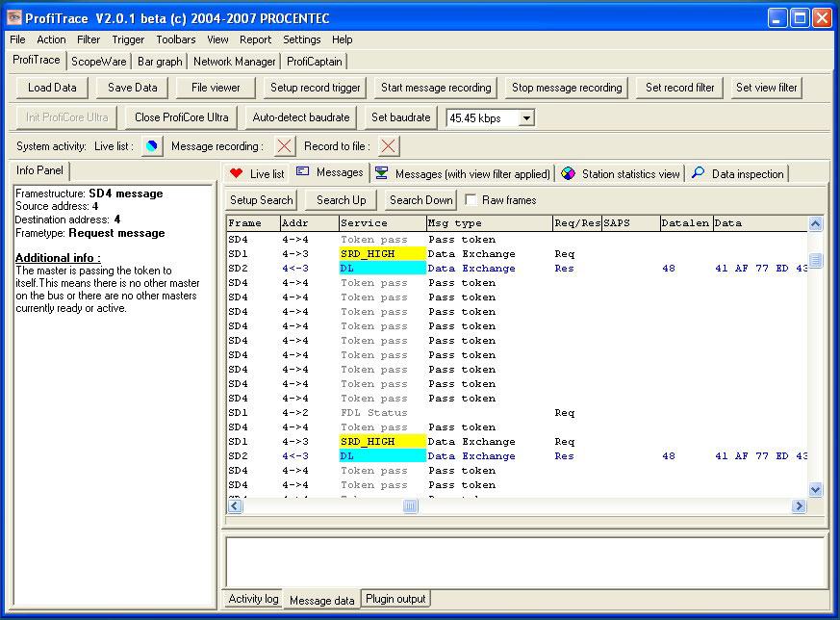The height and width of the screenshot is (620, 840).
Task: Stop message recording
Action: point(567,88)
